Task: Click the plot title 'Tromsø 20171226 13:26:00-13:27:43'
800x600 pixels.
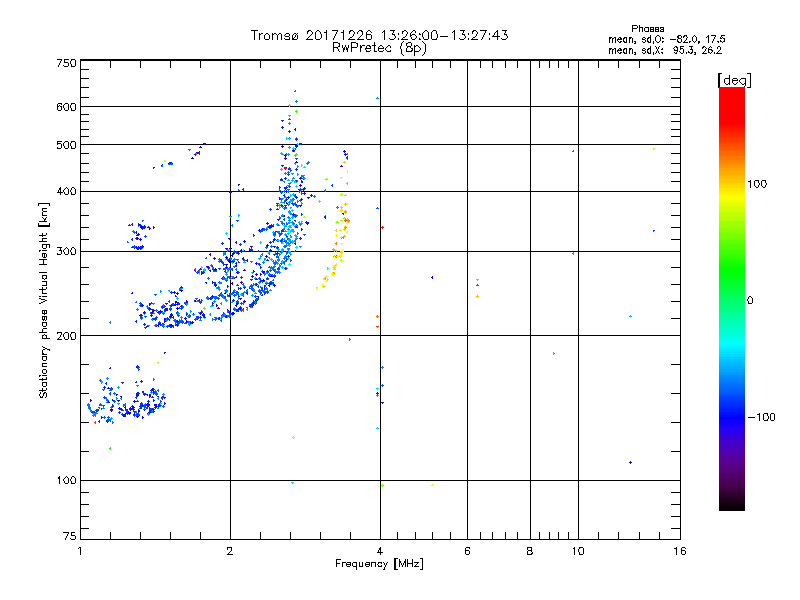Action: (379, 35)
